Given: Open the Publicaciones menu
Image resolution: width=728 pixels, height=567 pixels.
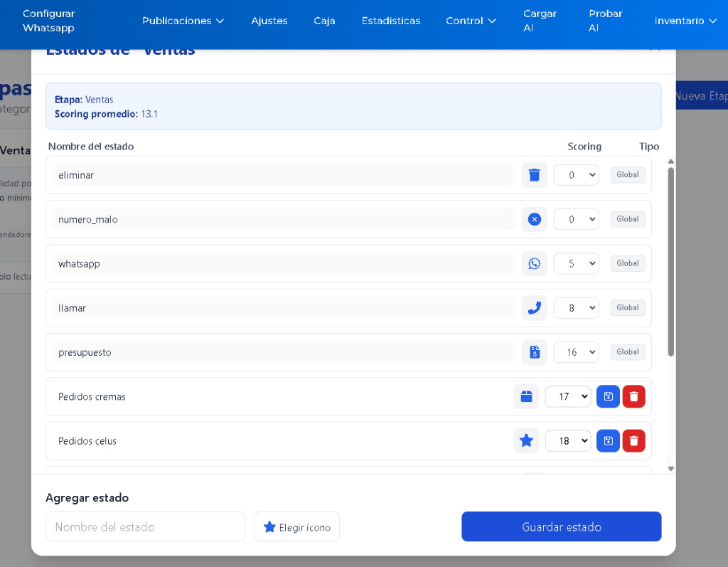Looking at the screenshot, I should [x=183, y=21].
